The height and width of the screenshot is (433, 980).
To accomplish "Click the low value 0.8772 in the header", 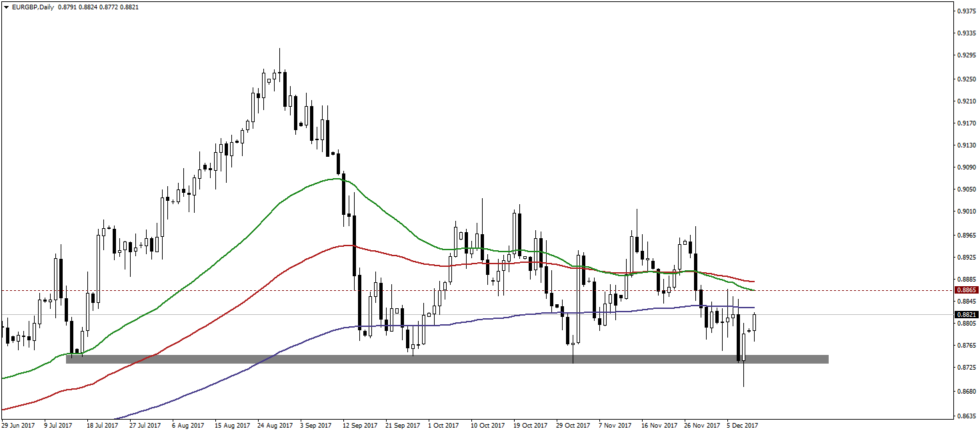I will 109,7.
